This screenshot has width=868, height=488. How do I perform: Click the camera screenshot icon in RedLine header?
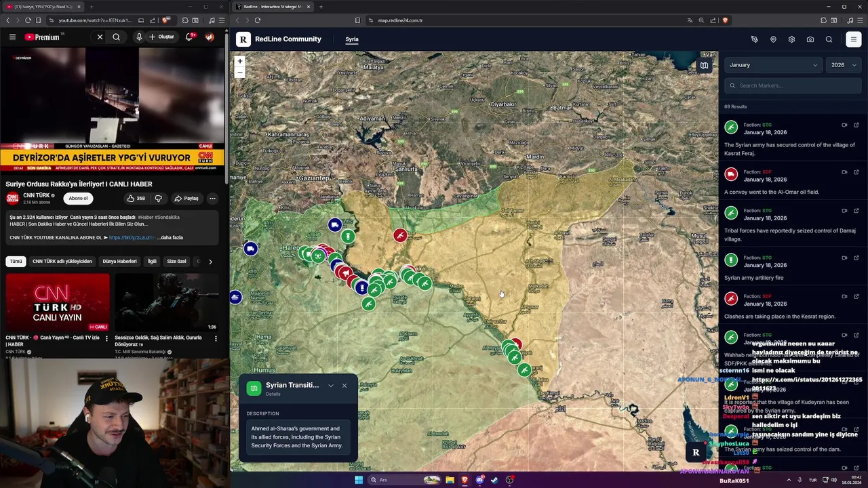(x=810, y=39)
